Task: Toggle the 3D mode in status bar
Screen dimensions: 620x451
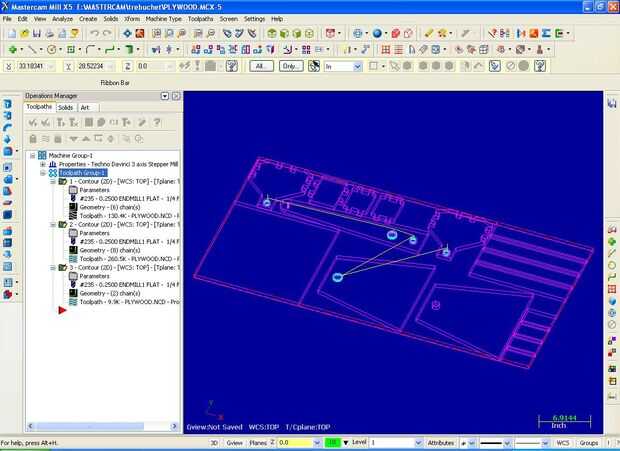Action: pyautogui.click(x=214, y=443)
